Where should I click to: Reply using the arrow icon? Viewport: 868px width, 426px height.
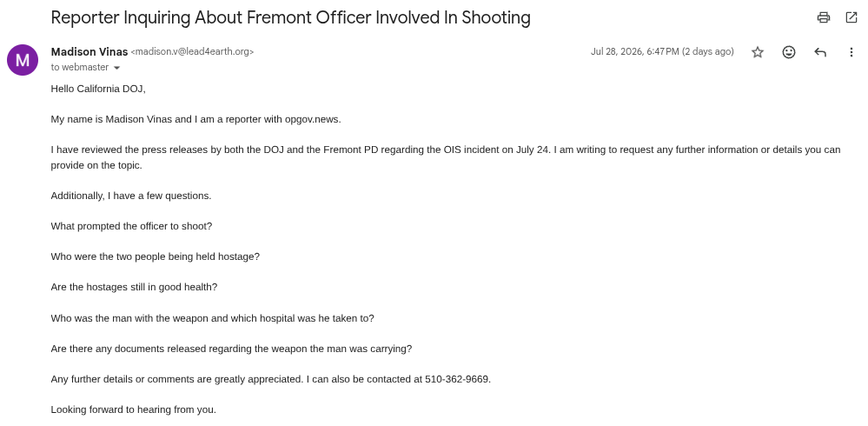(x=820, y=52)
